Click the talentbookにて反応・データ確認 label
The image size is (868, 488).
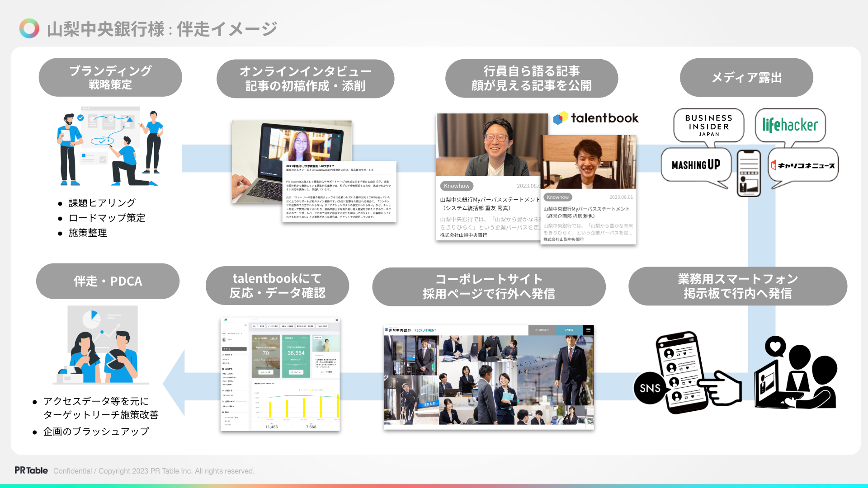(277, 286)
